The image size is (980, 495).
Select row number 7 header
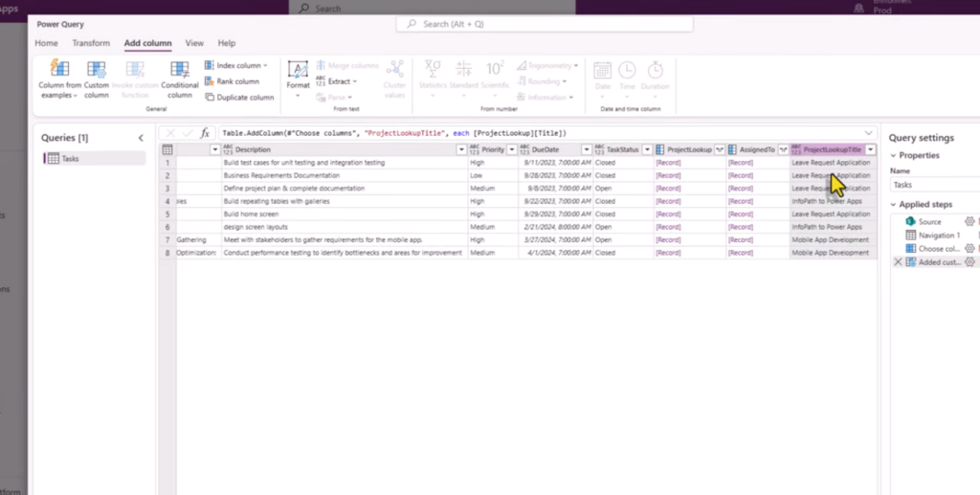[167, 240]
